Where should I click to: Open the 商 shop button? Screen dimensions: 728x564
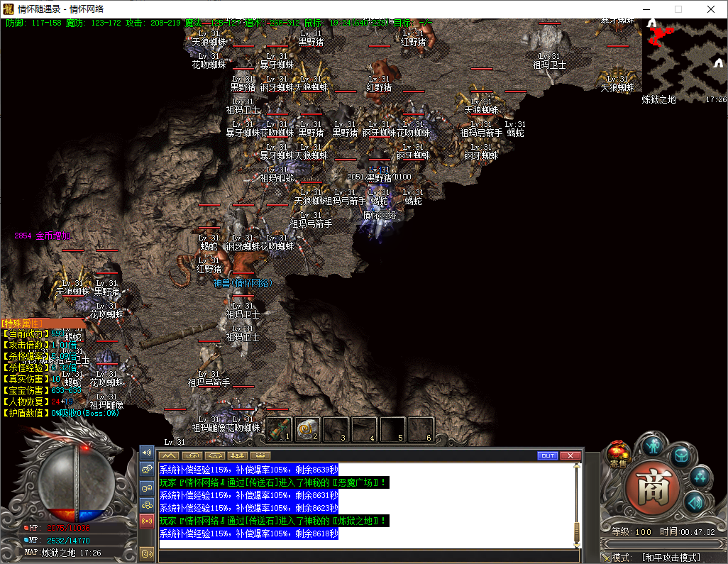point(652,488)
